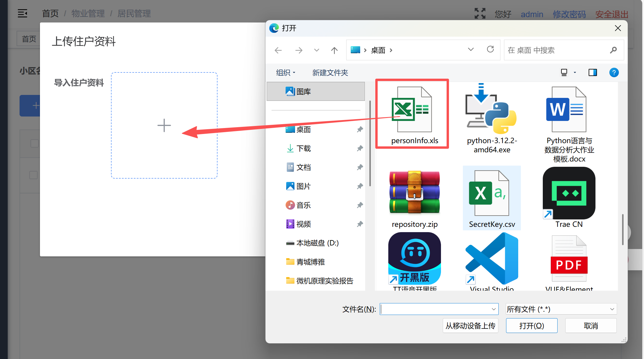Click the 打开(O) button
The width and height of the screenshot is (644, 359).
tap(532, 326)
